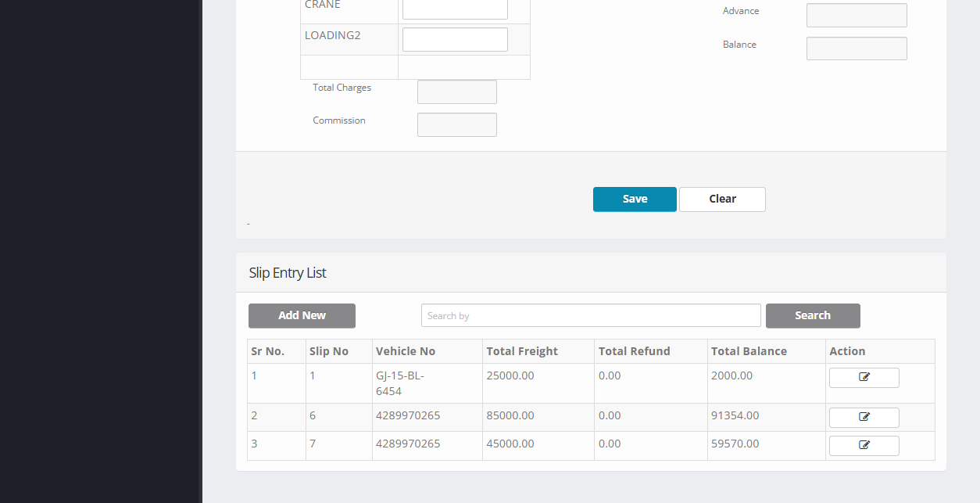Edit slip entry for vehicle GJ-15-BL-6454

tap(864, 378)
